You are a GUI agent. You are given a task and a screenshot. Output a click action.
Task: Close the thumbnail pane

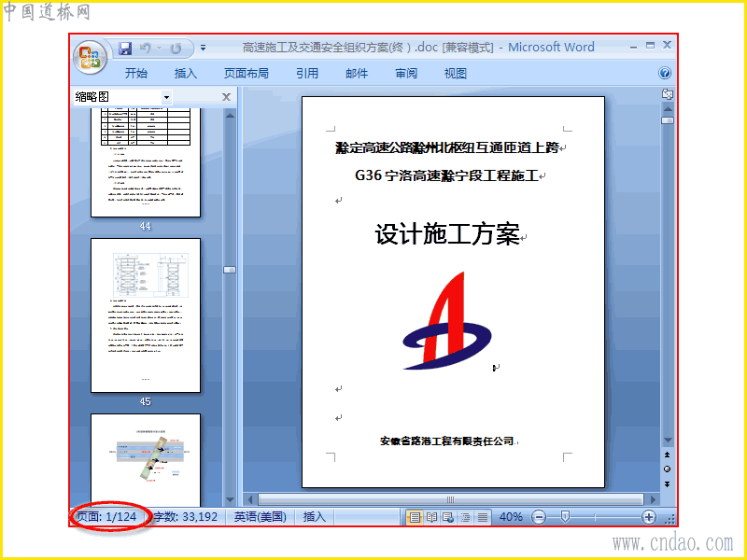point(226,97)
